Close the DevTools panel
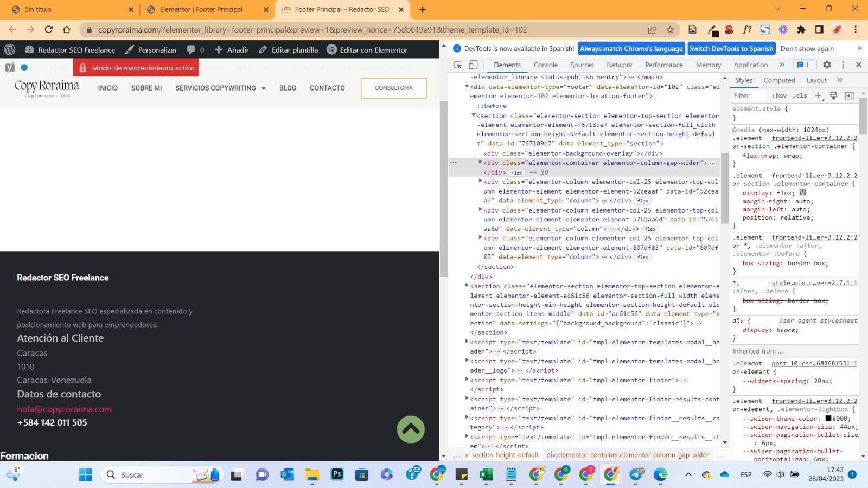This screenshot has width=868, height=488. click(x=859, y=65)
